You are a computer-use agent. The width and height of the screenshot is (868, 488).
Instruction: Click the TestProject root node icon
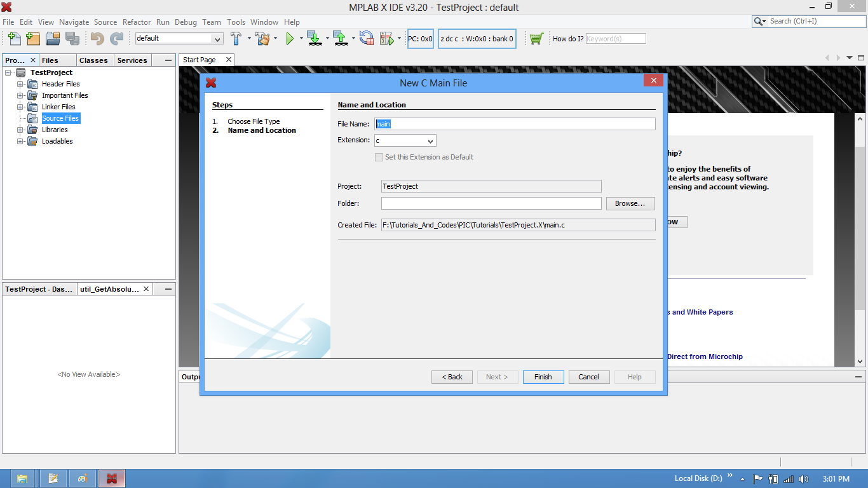[20, 72]
